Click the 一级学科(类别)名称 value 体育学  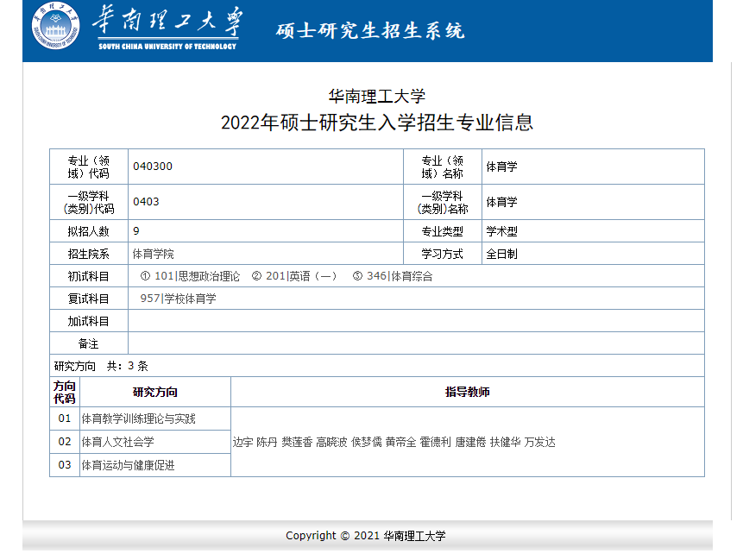(501, 202)
